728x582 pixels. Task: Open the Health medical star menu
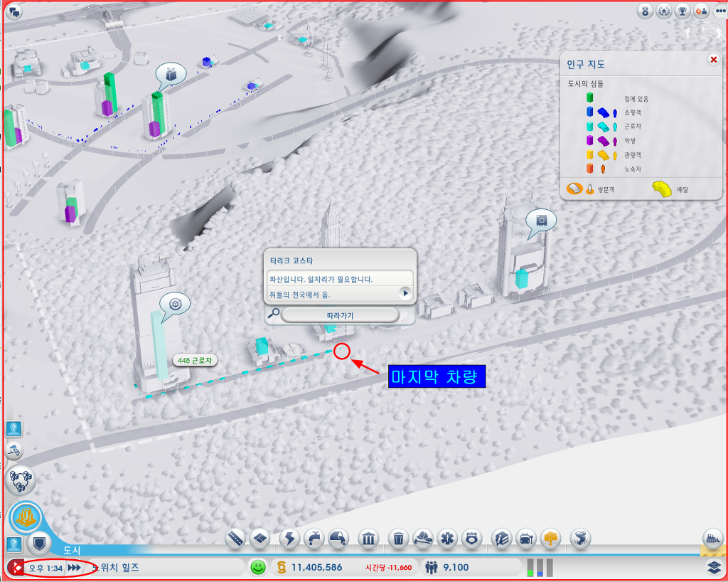click(x=447, y=539)
